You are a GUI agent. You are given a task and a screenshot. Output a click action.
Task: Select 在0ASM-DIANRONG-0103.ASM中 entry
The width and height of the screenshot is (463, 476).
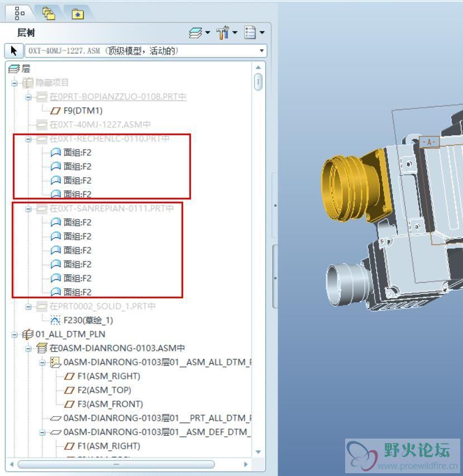click(x=117, y=348)
